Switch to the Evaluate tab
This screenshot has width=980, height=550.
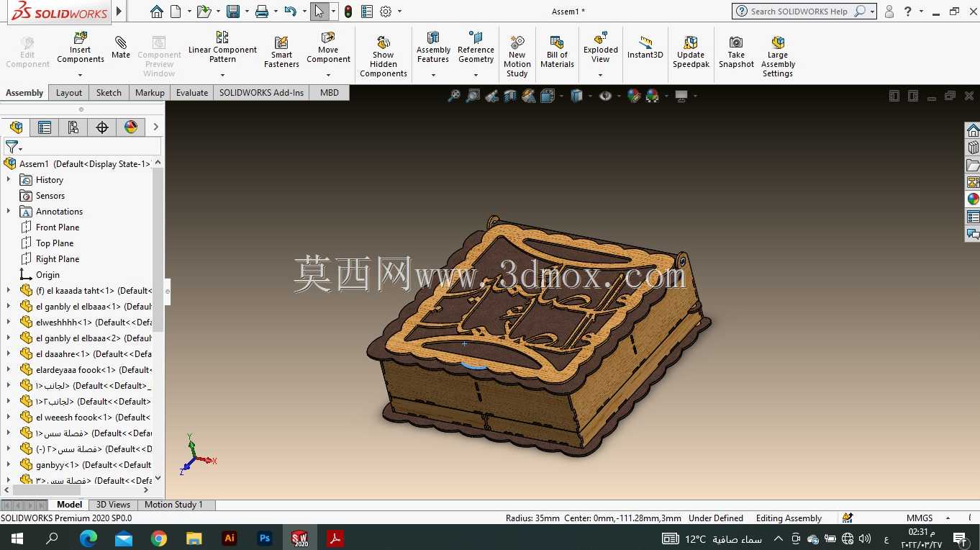click(192, 92)
